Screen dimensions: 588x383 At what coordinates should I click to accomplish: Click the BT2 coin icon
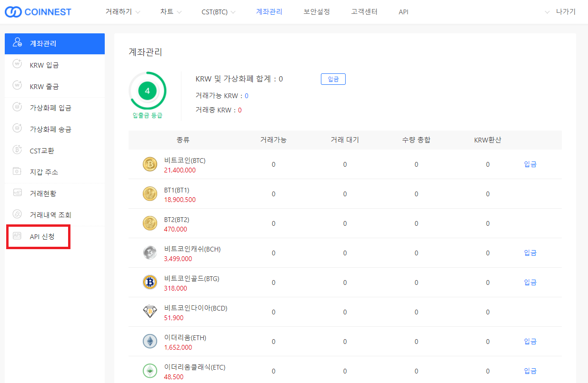150,223
